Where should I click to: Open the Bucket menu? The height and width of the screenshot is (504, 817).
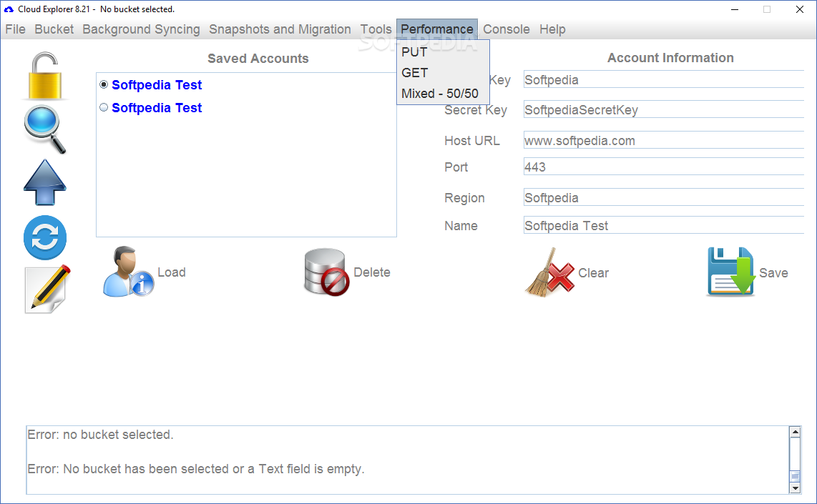[x=54, y=29]
